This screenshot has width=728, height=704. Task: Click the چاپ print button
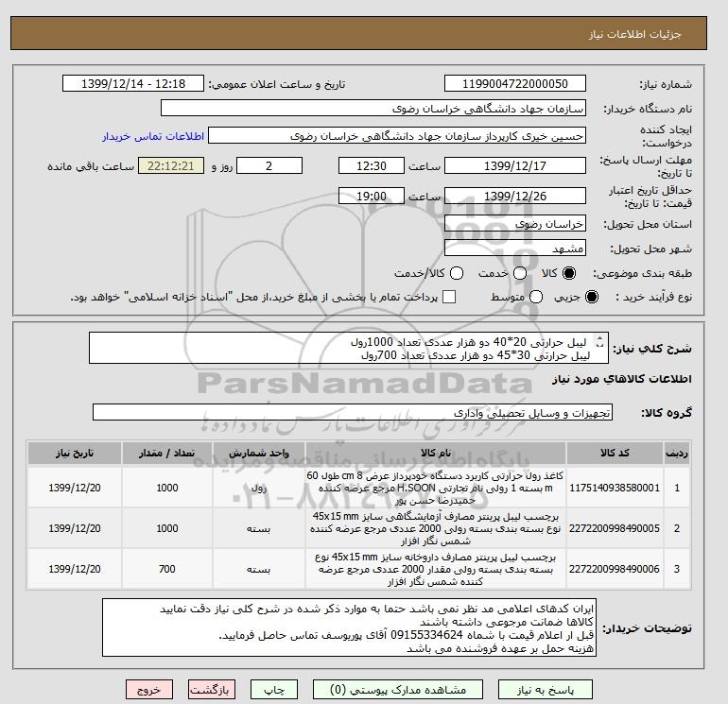[x=274, y=690]
